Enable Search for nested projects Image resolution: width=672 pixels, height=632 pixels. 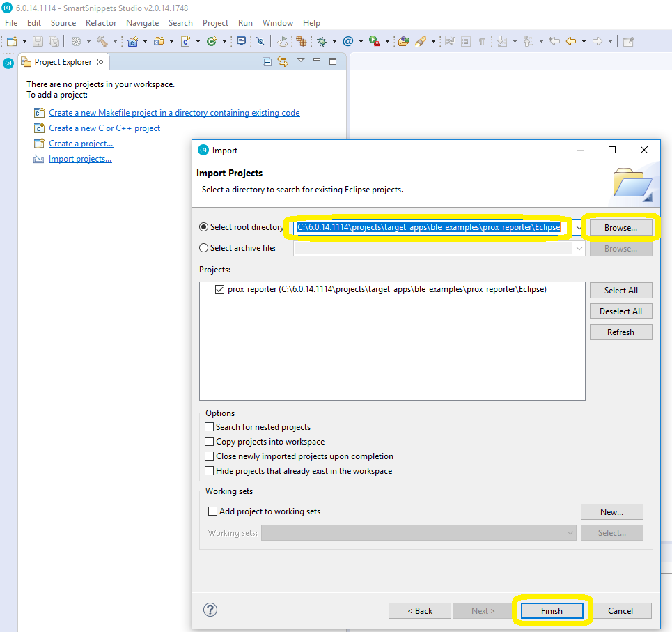pos(209,427)
